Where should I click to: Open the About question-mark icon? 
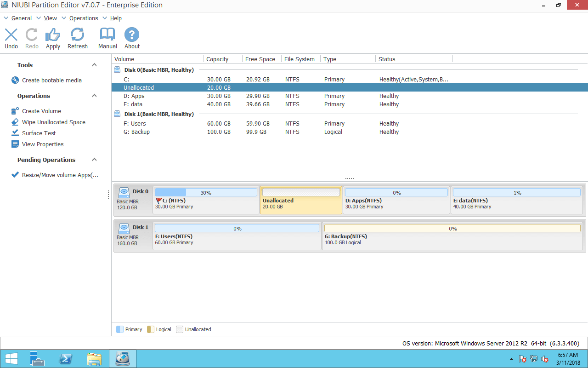(x=132, y=35)
